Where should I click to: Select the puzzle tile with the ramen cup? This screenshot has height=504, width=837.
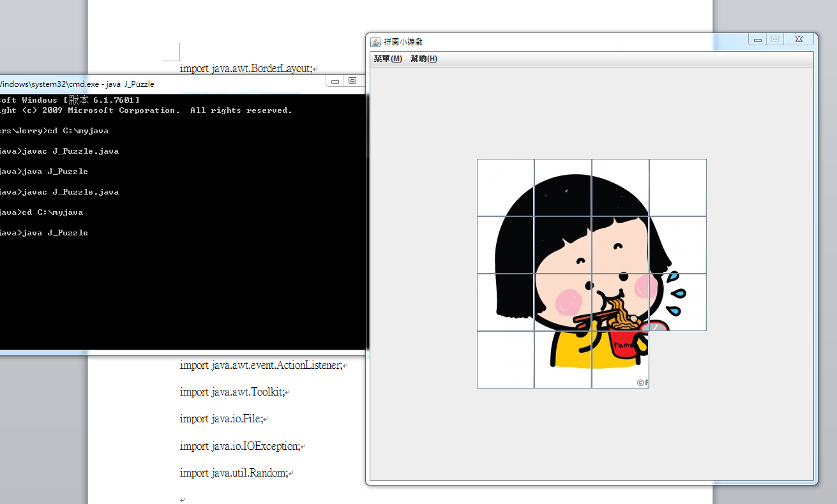pyautogui.click(x=621, y=360)
